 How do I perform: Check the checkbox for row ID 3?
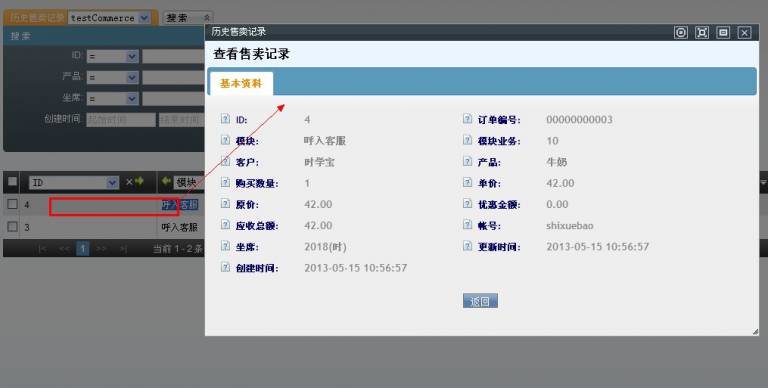coord(12,226)
